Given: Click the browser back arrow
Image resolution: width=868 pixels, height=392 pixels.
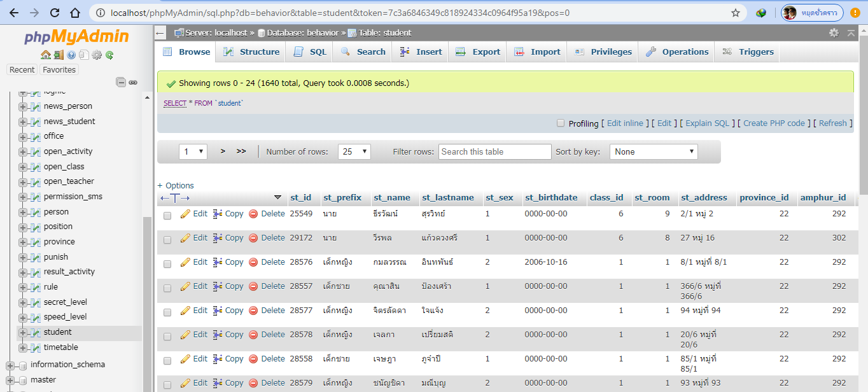Looking at the screenshot, I should point(14,13).
